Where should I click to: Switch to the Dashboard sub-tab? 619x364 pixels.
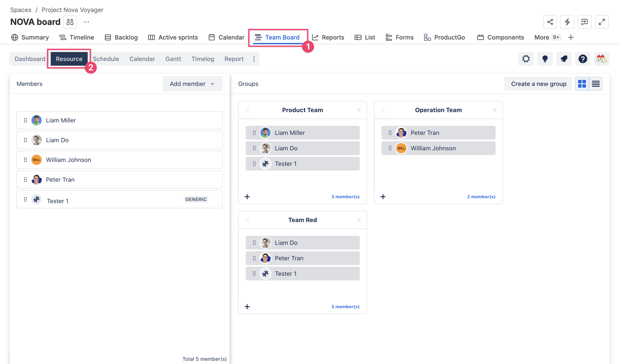[30, 59]
